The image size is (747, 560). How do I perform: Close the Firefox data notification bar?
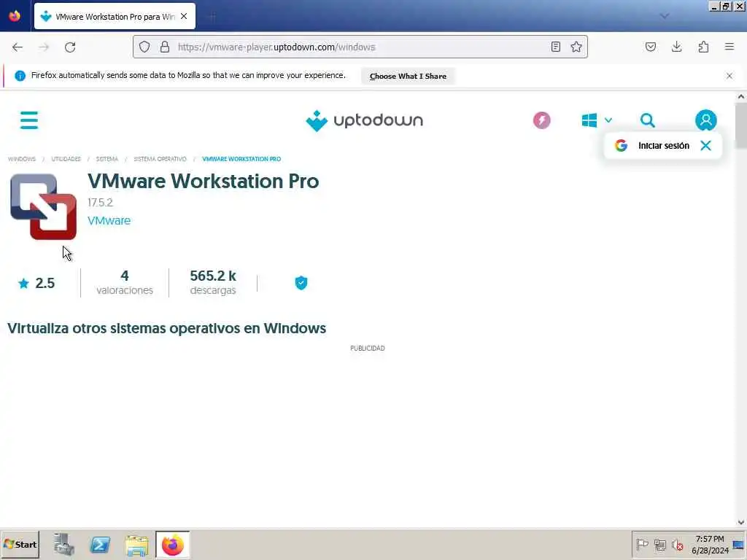coord(729,76)
